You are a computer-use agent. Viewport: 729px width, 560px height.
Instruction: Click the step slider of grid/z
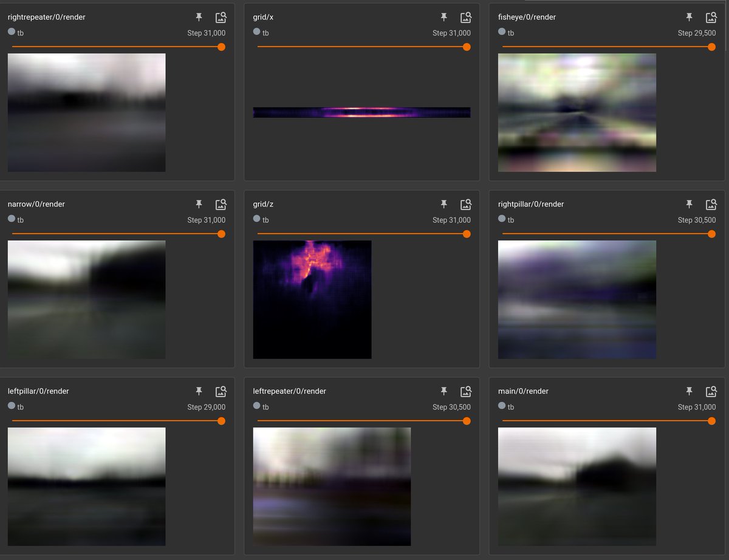[364, 234]
